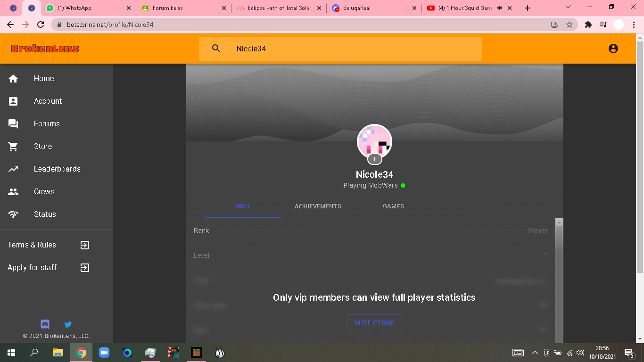644x362 pixels.
Task: Open the media control icon in Chrome toolbar
Action: pos(603,25)
